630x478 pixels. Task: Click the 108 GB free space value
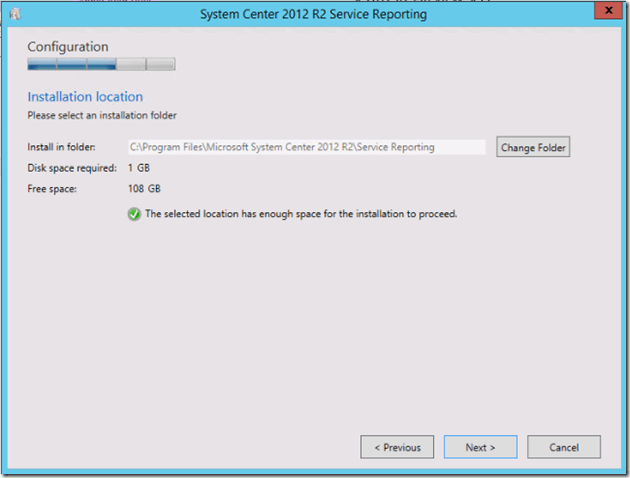pyautogui.click(x=145, y=188)
